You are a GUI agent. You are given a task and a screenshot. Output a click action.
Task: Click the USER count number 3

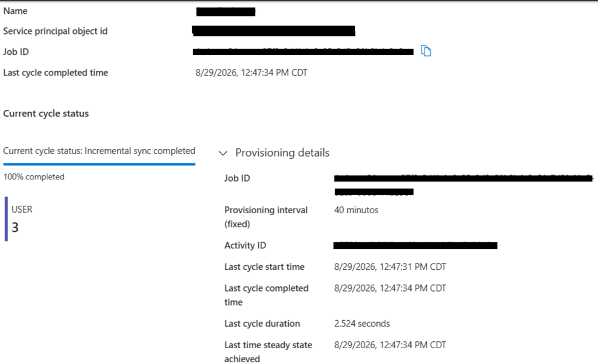click(15, 227)
